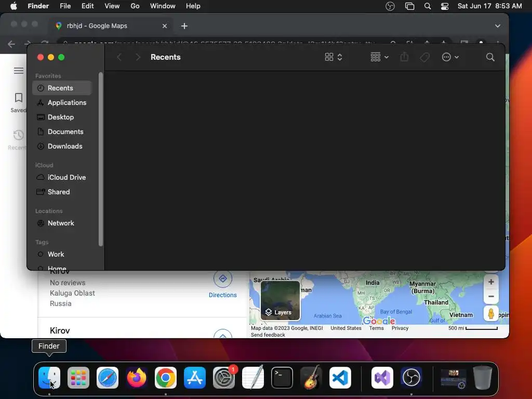Image resolution: width=532 pixels, height=399 pixels.
Task: Click United States link on map footer
Action: tap(345, 328)
